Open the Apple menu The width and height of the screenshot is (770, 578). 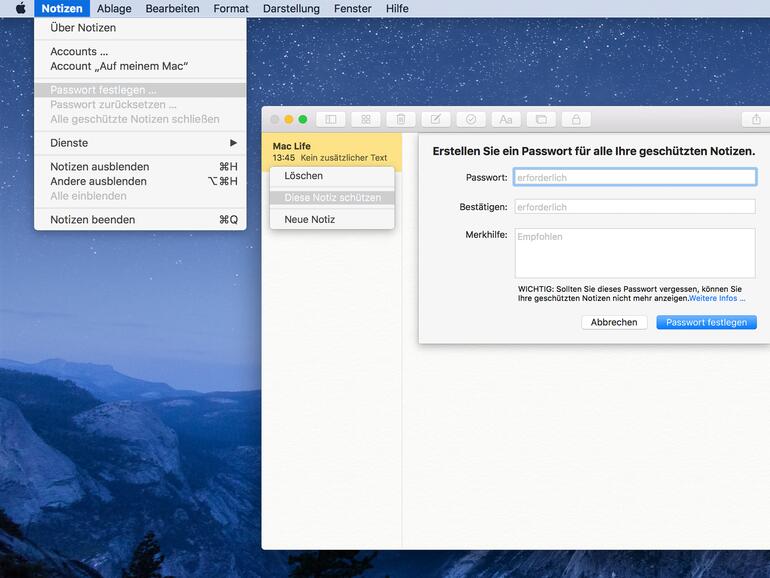20,9
